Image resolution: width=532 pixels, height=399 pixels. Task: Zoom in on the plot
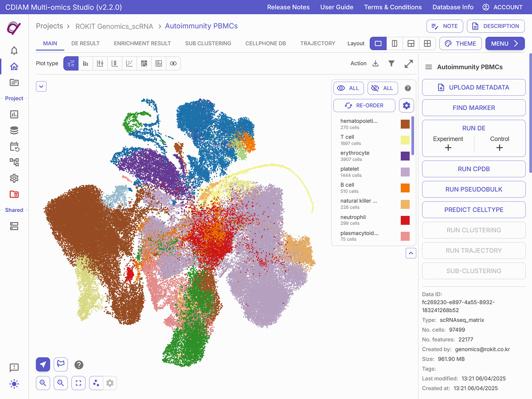click(43, 383)
